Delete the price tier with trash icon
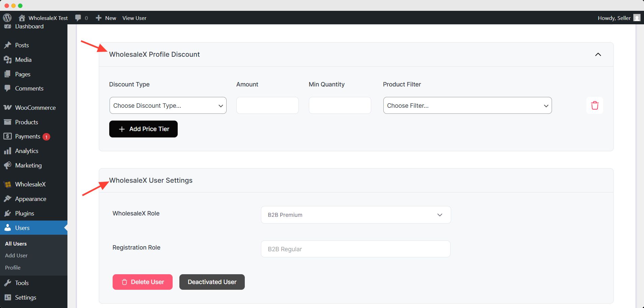The width and height of the screenshot is (644, 308). pos(595,105)
